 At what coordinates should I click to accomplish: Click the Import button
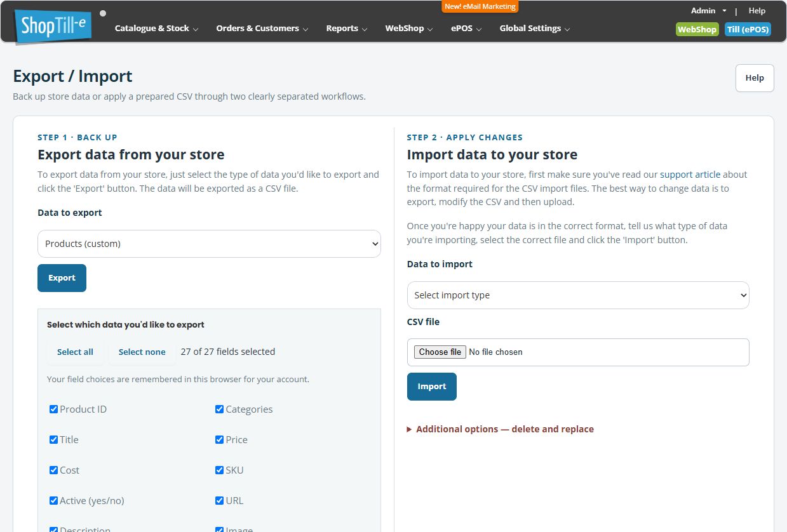432,387
